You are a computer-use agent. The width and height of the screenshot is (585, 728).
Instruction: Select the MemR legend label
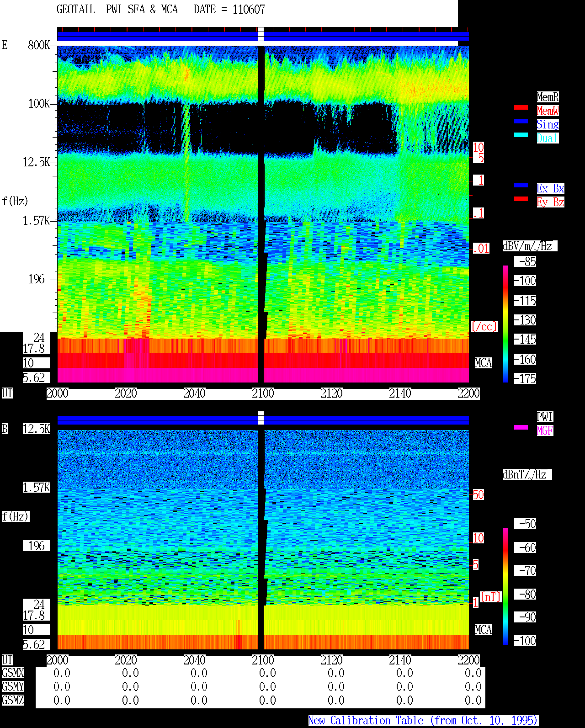tap(548, 97)
